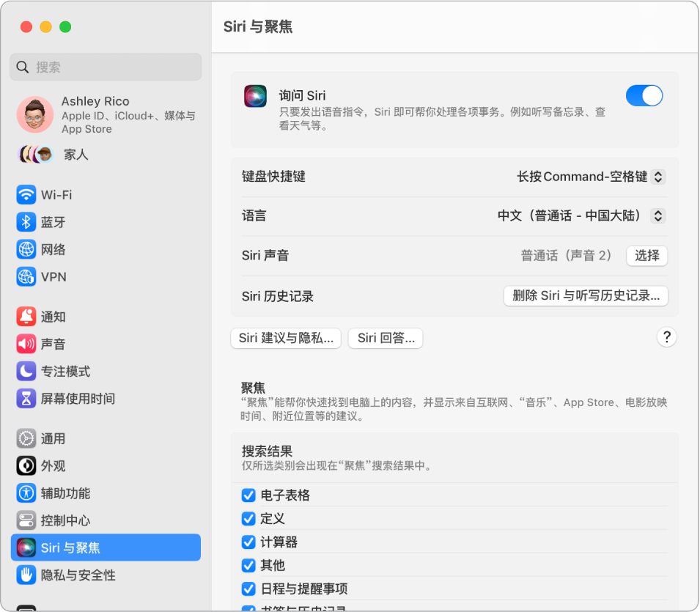Image resolution: width=700 pixels, height=612 pixels.
Task: Click the Notifications (通知) bell icon
Action: click(x=26, y=317)
